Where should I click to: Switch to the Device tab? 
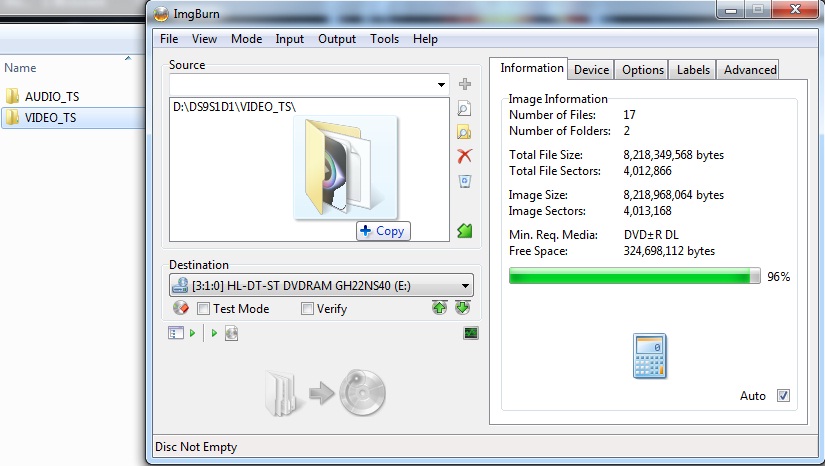pos(591,70)
